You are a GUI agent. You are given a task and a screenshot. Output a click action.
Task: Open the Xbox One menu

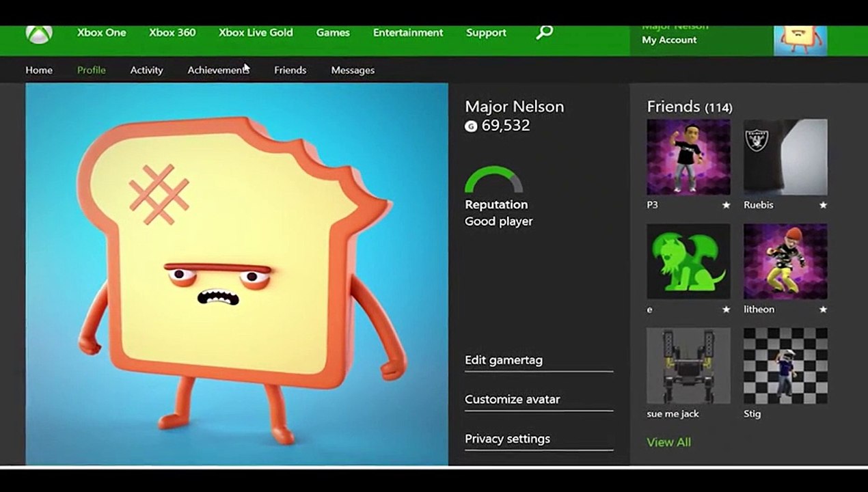[101, 32]
